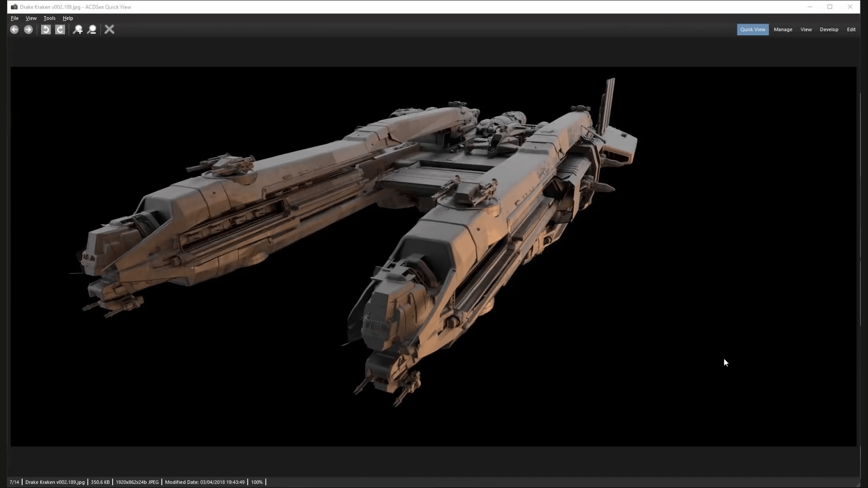The image size is (868, 488).
Task: Click file name Drake Kraken v002.189.jpg in status bar
Action: pyautogui.click(x=55, y=482)
